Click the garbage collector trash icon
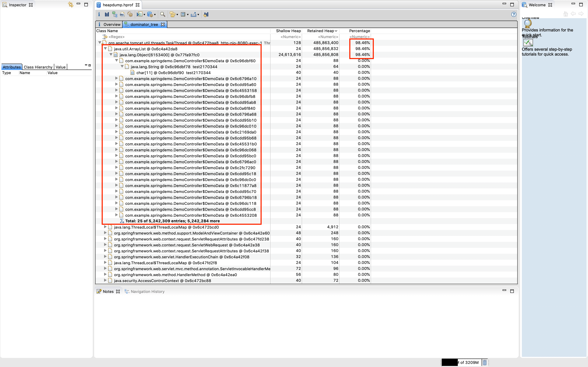Screen dimensions: 588x367 [485, 362]
